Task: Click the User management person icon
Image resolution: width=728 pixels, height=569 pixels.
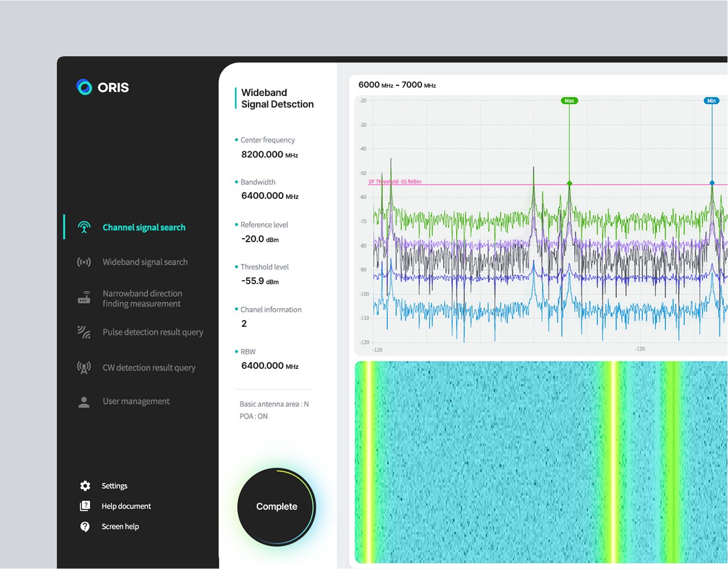Action: click(x=84, y=402)
